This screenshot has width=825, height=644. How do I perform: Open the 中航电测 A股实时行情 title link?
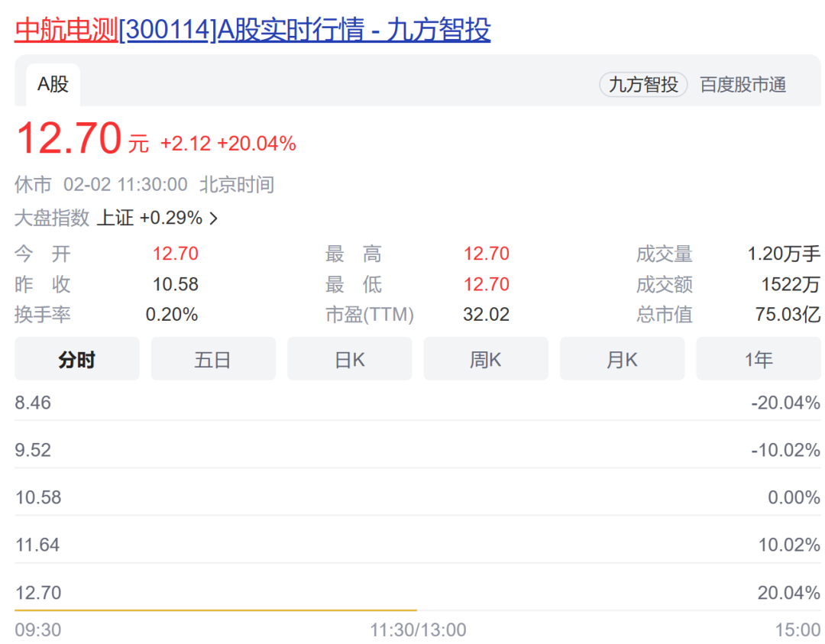252,29
